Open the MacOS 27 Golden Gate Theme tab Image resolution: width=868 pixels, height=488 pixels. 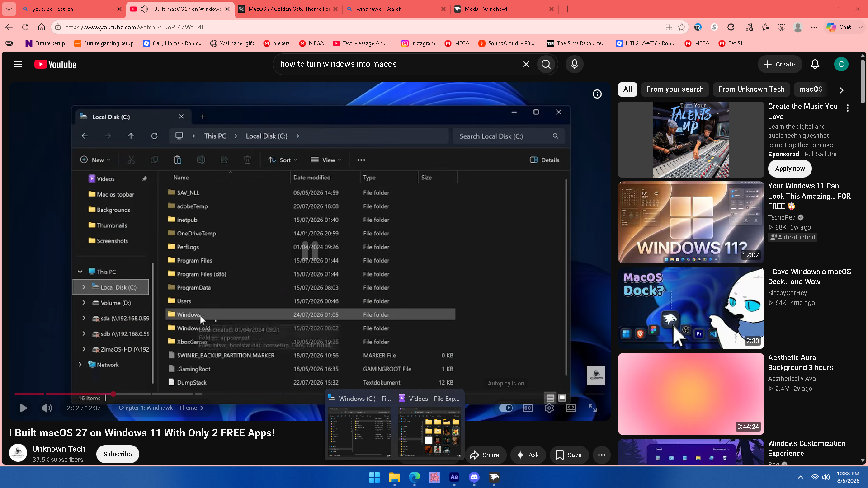288,9
